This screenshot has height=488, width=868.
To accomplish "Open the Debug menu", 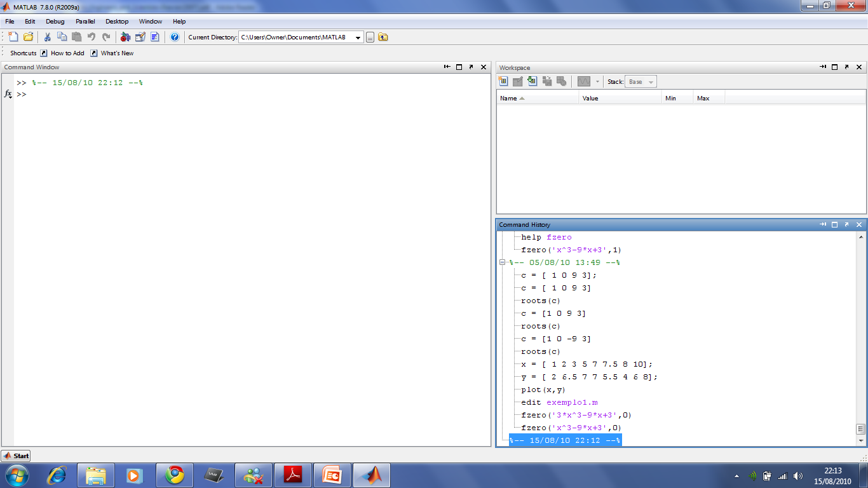I will (x=55, y=21).
